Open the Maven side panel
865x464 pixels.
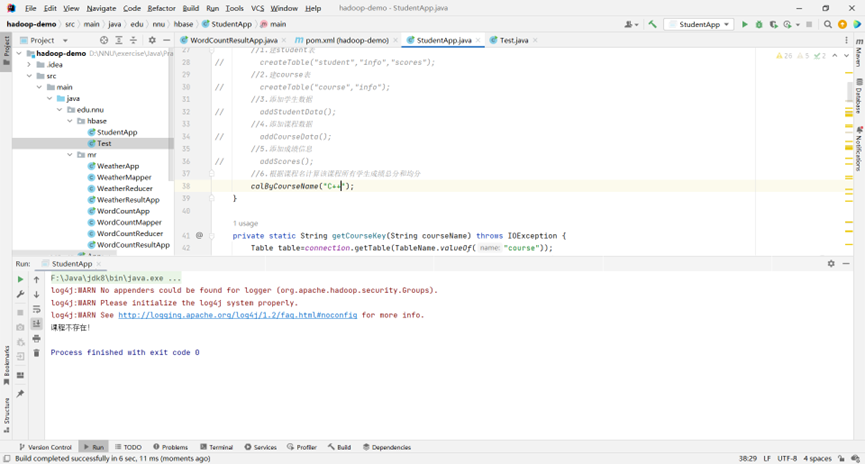coord(859,53)
